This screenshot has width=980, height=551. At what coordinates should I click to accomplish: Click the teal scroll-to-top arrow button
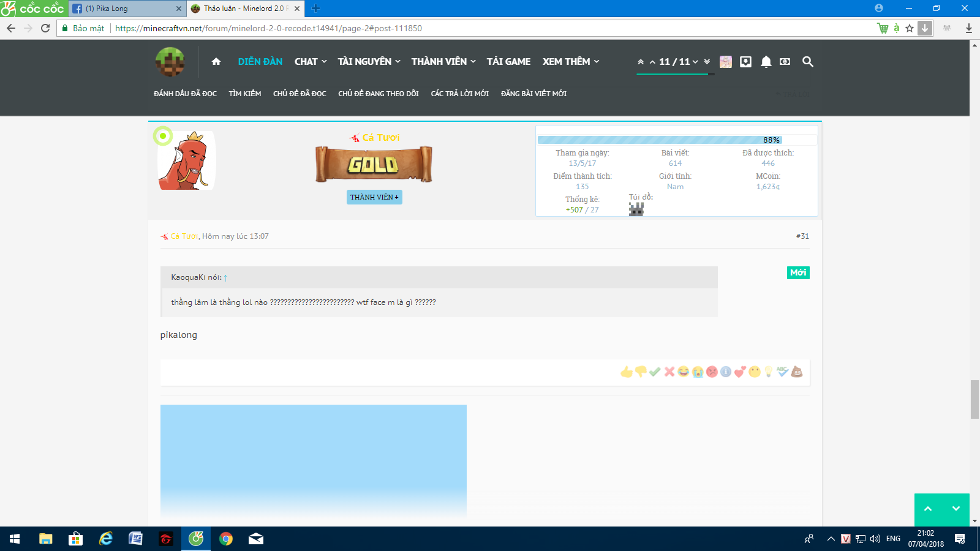928,509
